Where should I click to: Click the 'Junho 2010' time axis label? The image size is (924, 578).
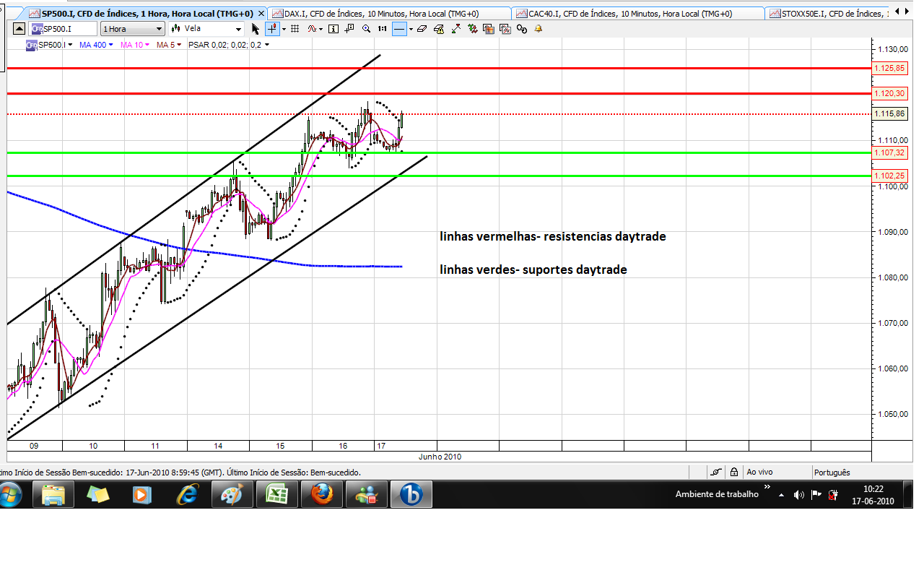click(440, 457)
